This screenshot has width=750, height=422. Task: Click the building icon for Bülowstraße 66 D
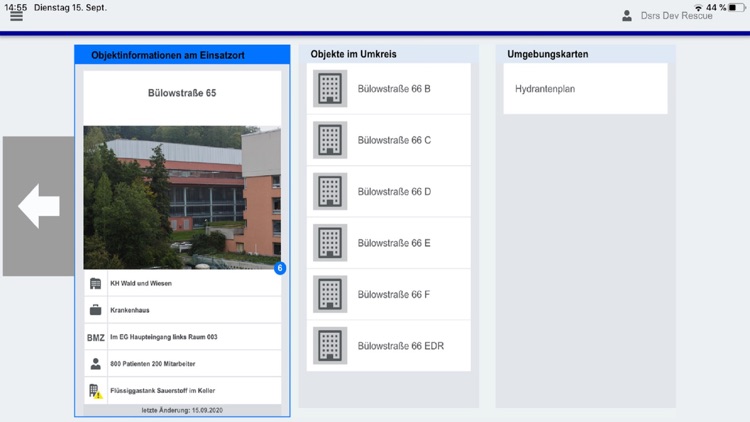pos(329,191)
